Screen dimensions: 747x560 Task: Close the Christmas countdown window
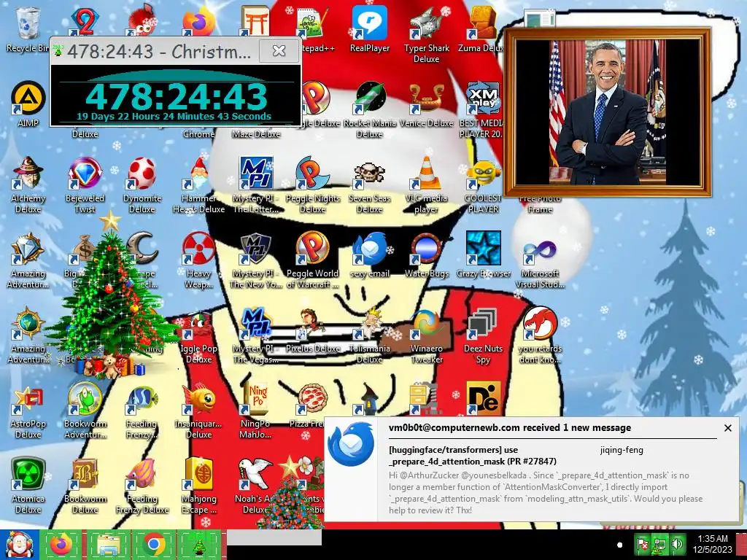(x=279, y=50)
